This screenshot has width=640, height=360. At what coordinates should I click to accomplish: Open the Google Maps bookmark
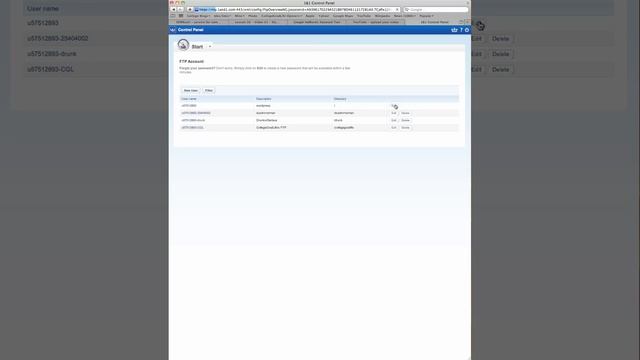[343, 16]
